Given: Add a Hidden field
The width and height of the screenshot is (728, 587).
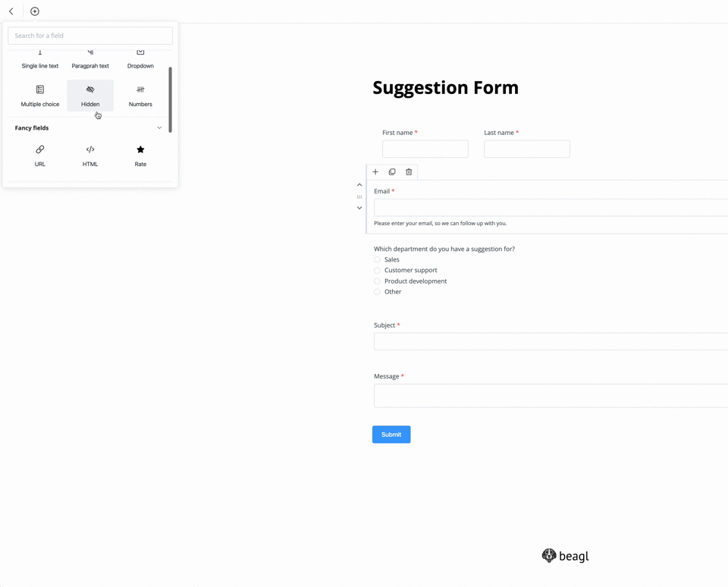Looking at the screenshot, I should [90, 96].
